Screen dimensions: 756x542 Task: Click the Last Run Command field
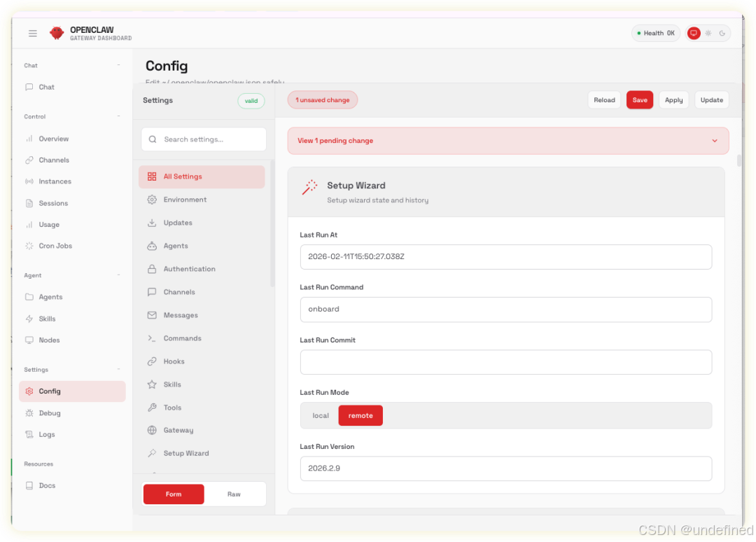point(506,310)
